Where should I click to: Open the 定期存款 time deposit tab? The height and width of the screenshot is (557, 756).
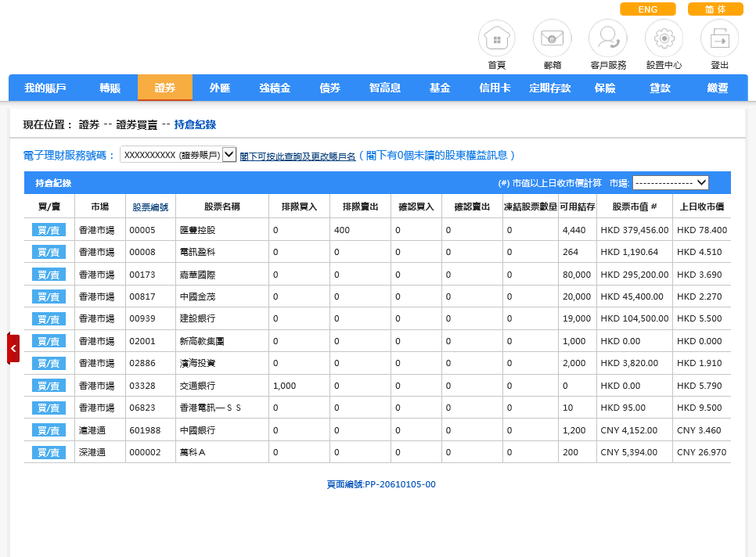pos(550,88)
